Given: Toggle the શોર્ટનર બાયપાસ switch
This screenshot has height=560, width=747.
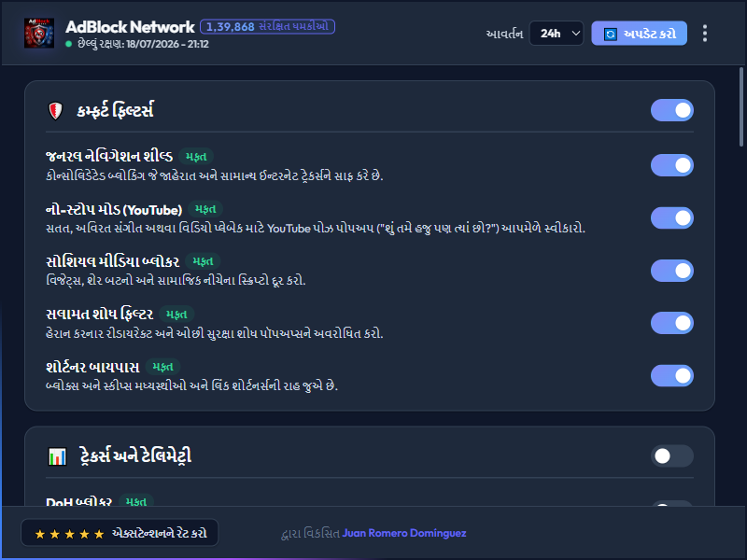Looking at the screenshot, I should [671, 376].
